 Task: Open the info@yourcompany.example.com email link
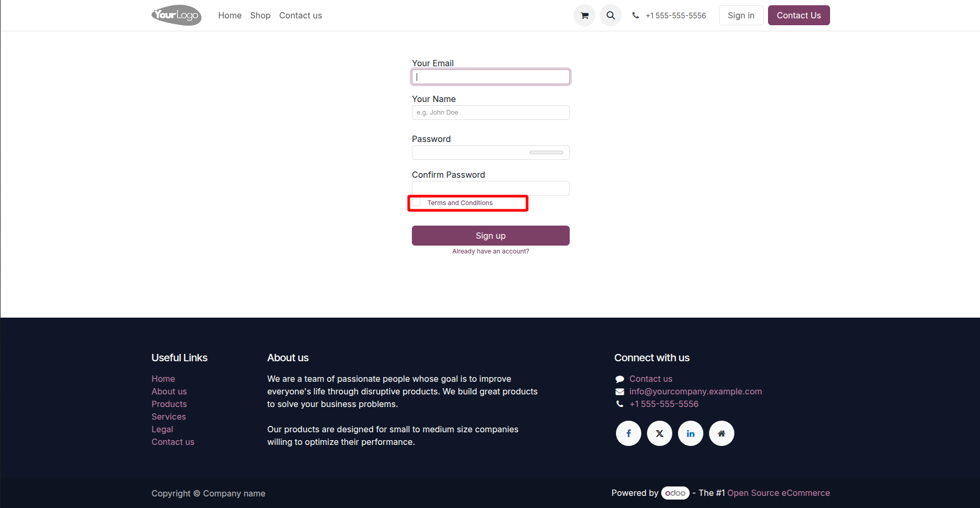point(695,391)
